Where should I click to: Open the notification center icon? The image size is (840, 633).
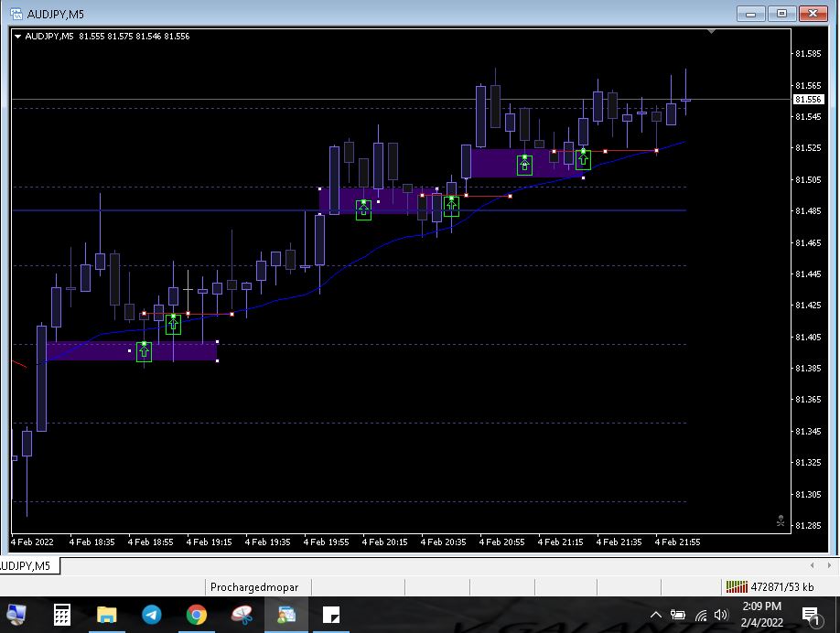pyautogui.click(x=810, y=615)
